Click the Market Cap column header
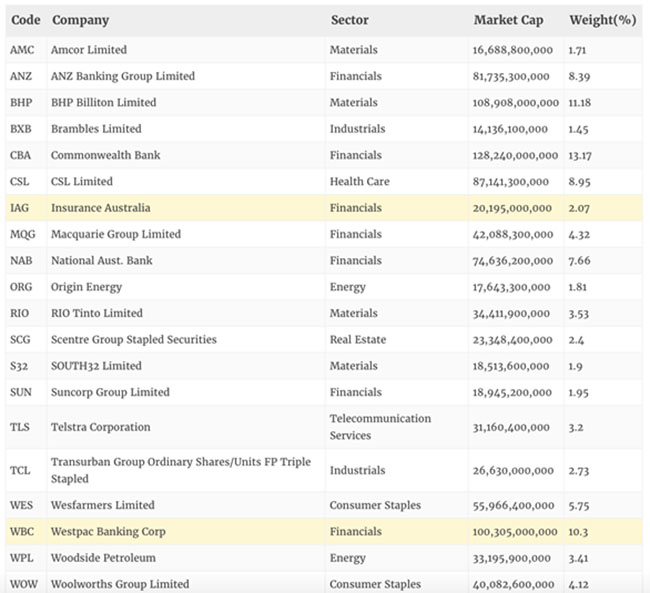650x593 pixels. click(508, 20)
